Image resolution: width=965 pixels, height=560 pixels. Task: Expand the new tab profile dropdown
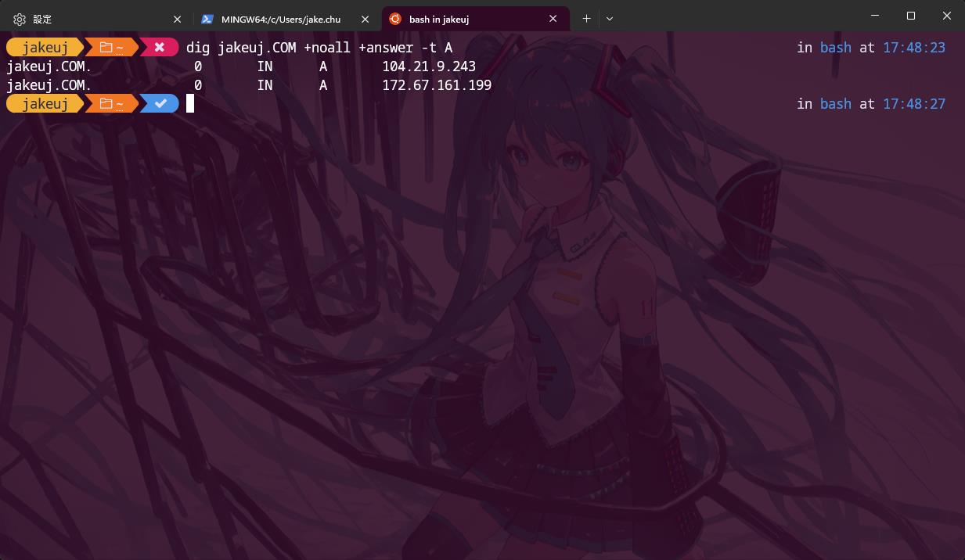(610, 19)
